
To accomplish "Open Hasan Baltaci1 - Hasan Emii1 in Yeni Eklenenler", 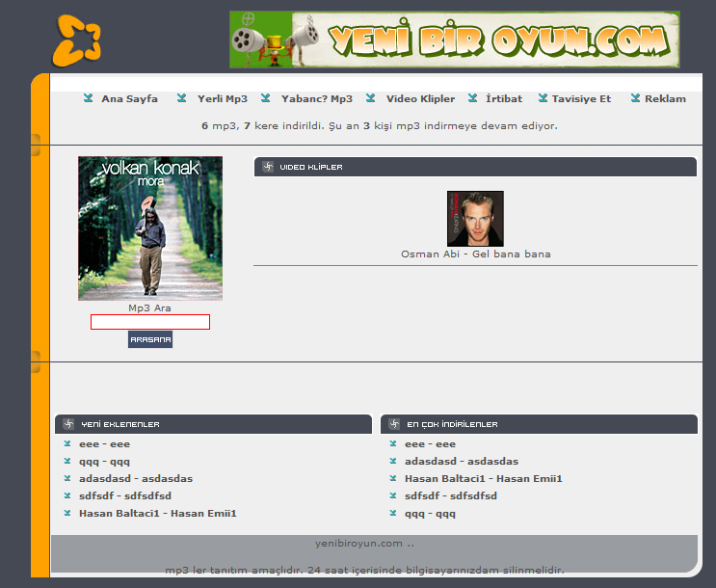I will (x=158, y=514).
